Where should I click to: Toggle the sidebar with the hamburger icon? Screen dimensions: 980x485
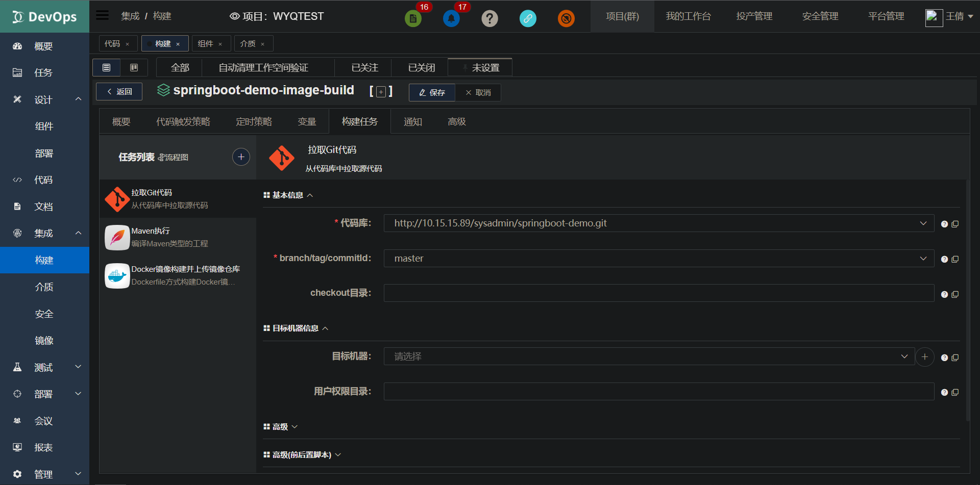[x=102, y=15]
